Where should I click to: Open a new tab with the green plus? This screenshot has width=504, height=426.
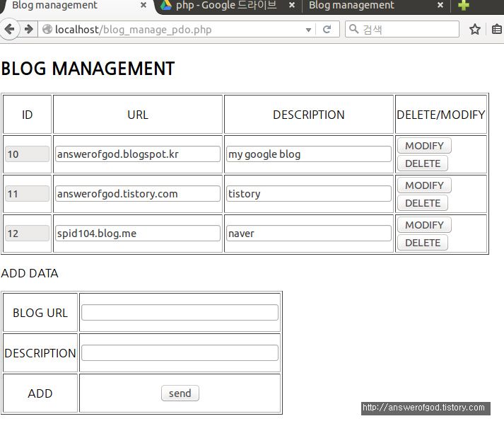click(x=463, y=5)
